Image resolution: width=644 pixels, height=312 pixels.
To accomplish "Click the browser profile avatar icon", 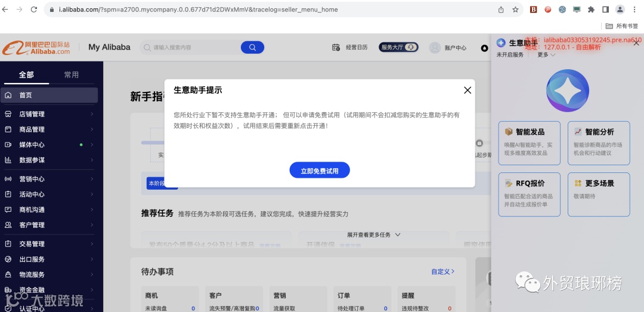I will 620,10.
